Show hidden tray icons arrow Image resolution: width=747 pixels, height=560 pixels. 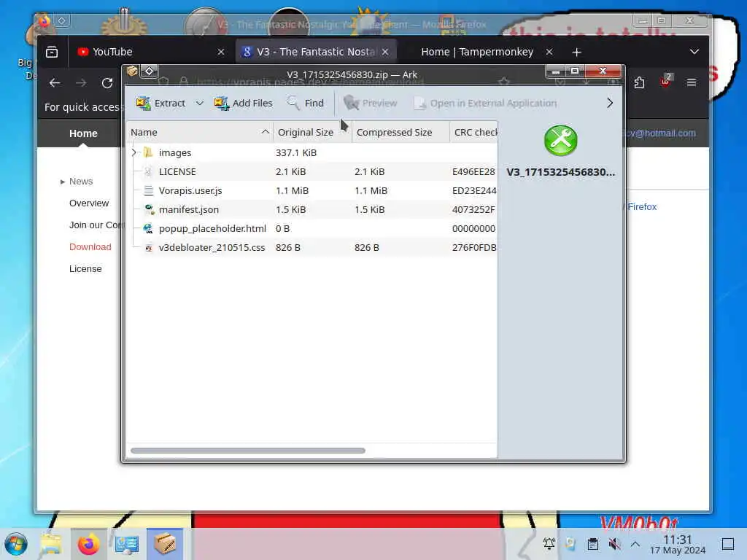point(635,544)
